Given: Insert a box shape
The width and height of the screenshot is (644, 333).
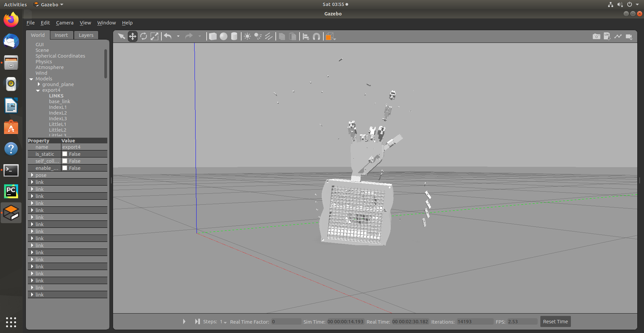Looking at the screenshot, I should [x=213, y=36].
